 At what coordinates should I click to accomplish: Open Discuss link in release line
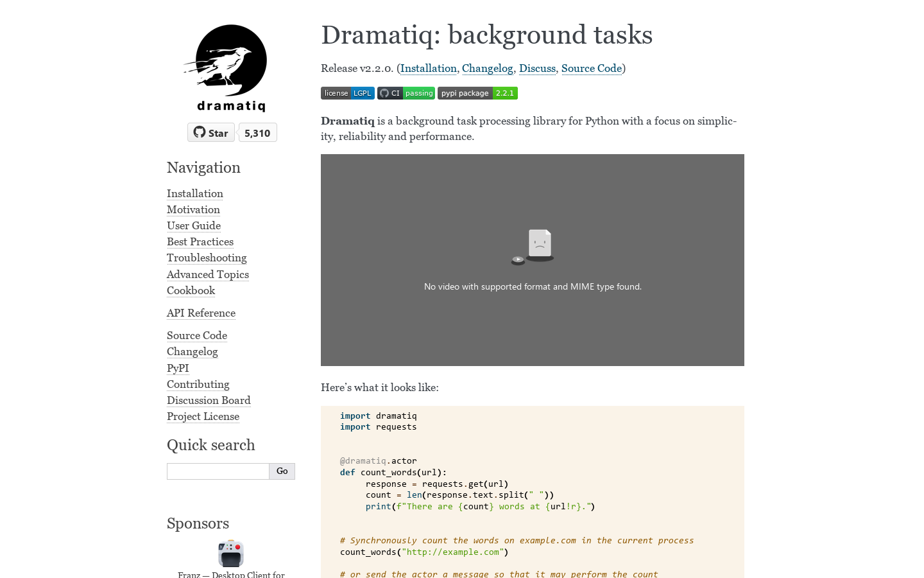537,68
